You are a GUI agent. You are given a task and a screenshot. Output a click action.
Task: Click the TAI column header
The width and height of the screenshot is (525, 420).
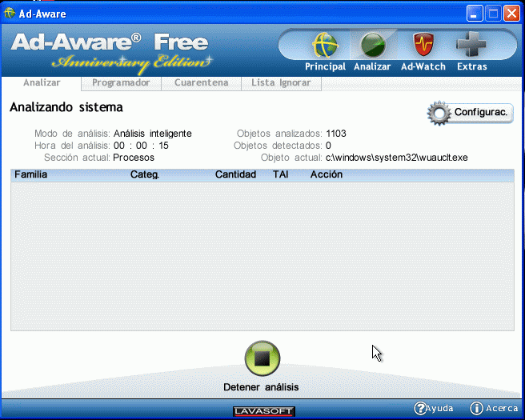[280, 174]
